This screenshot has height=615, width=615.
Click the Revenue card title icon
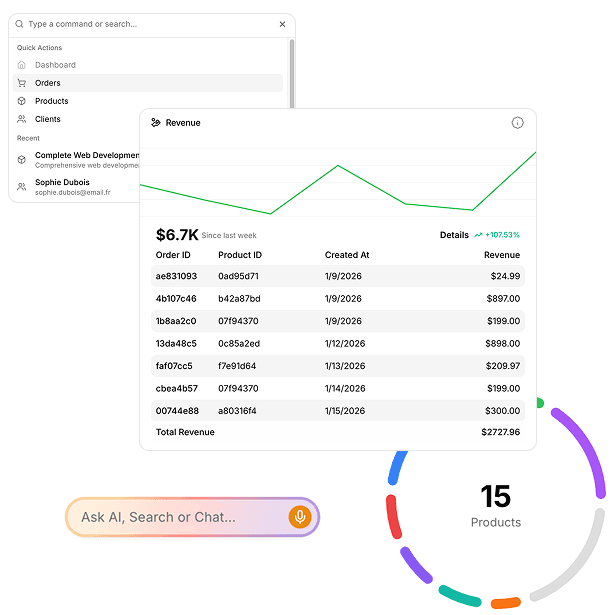(x=156, y=123)
